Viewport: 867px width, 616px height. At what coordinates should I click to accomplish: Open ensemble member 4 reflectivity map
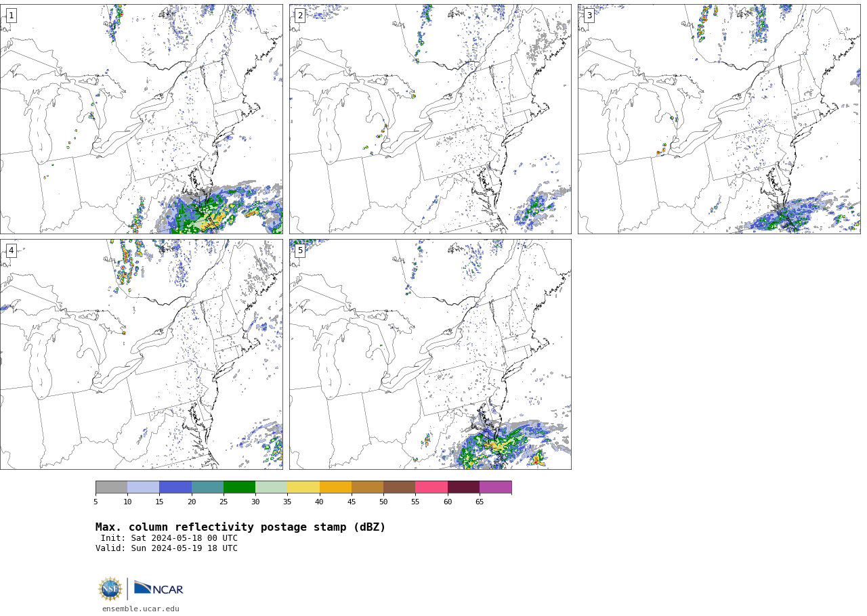[141, 354]
